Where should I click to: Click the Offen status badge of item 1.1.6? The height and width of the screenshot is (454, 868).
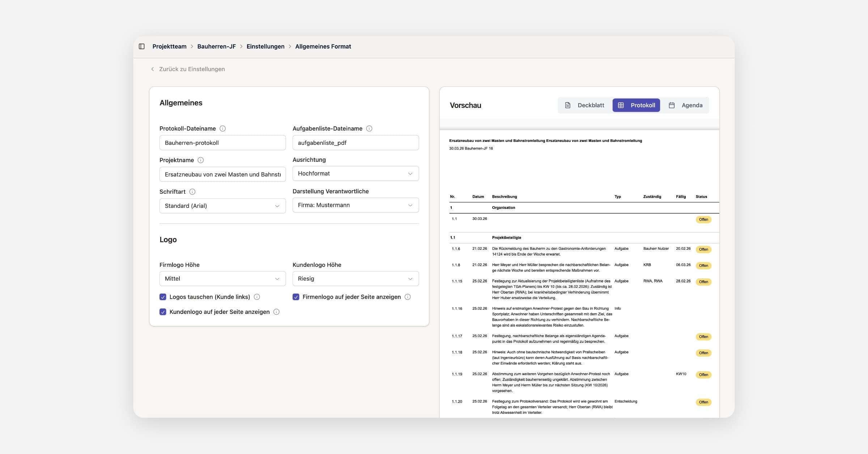[x=703, y=249]
